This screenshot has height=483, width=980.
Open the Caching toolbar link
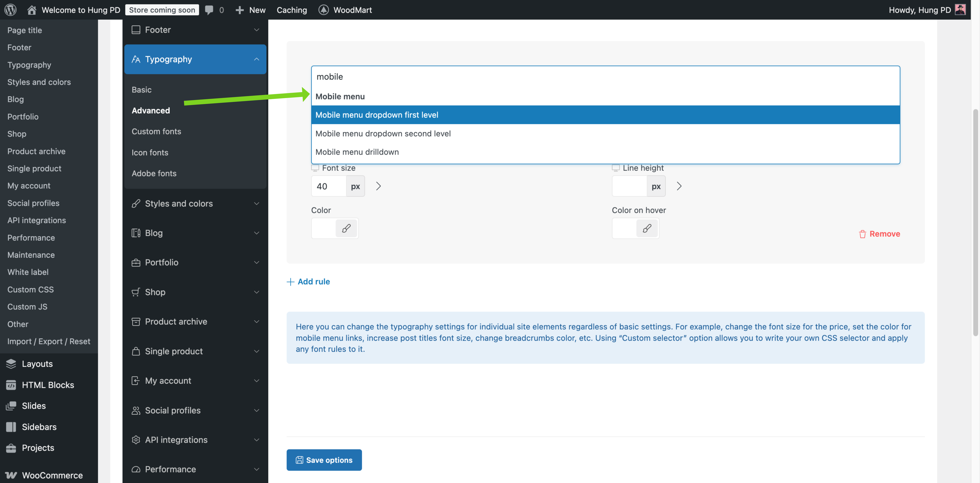tap(292, 10)
